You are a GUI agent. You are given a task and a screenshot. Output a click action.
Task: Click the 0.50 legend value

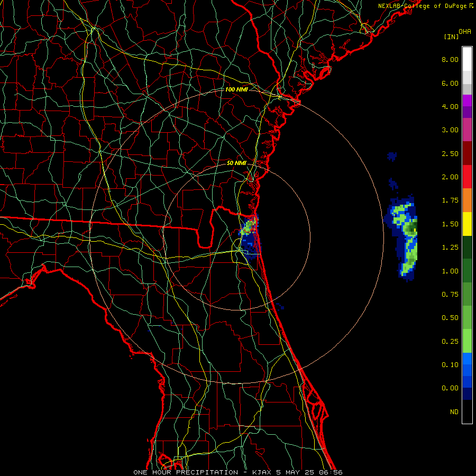click(x=450, y=318)
